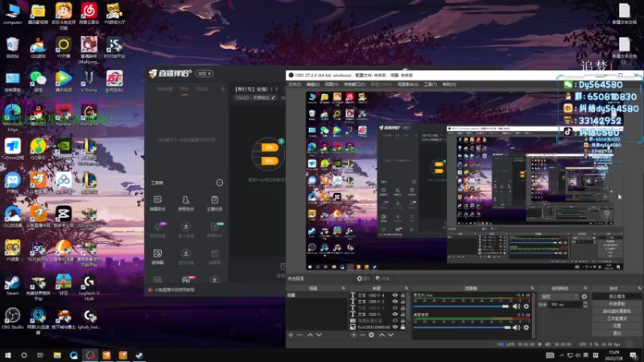
Task: Open the 房管助手 tool in streaming companion
Action: (186, 204)
